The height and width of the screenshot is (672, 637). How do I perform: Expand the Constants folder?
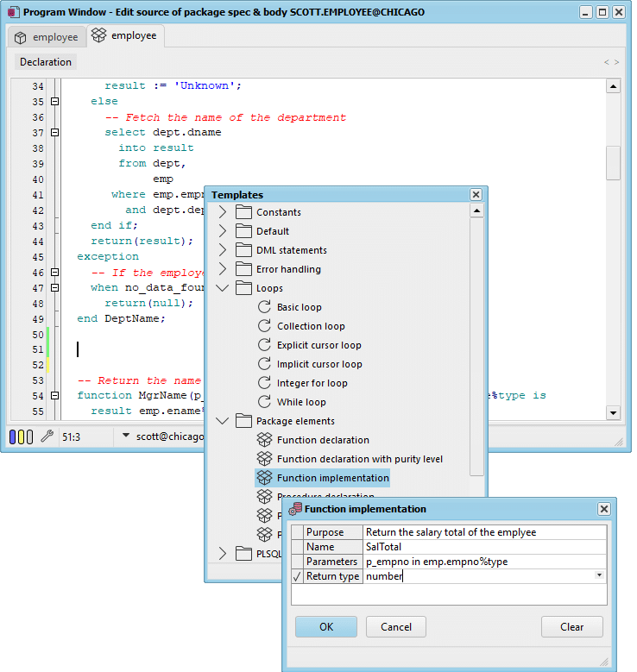(x=222, y=211)
